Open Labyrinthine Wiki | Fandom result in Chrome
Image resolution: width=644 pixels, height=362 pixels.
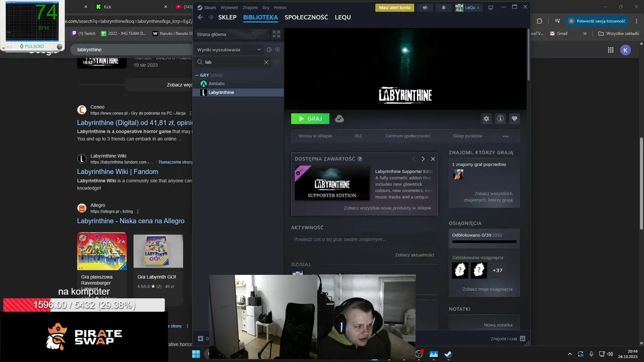point(118,171)
